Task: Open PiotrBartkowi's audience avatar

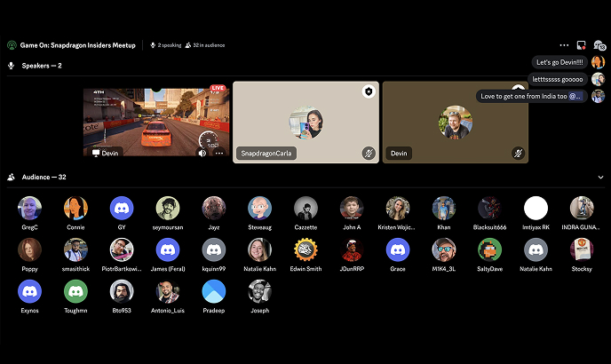Action: [x=122, y=249]
